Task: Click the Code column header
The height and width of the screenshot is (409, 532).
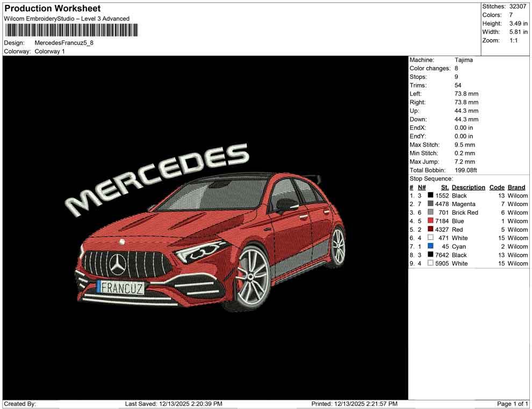Action: (497, 187)
